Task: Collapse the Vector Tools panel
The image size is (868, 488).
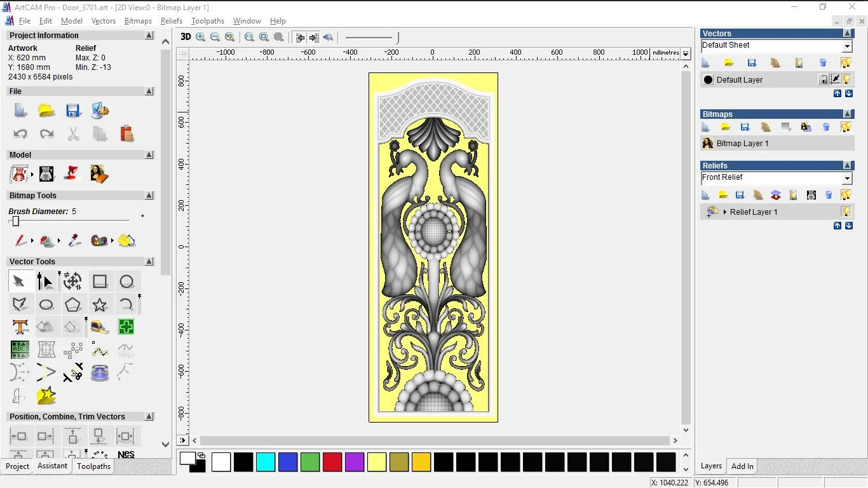Action: (149, 261)
